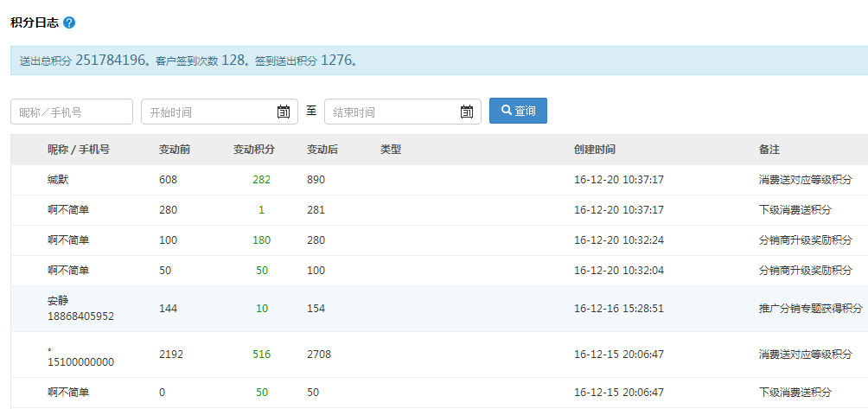Click the 开始时间 date input field
This screenshot has width=868, height=409.
tap(206, 112)
